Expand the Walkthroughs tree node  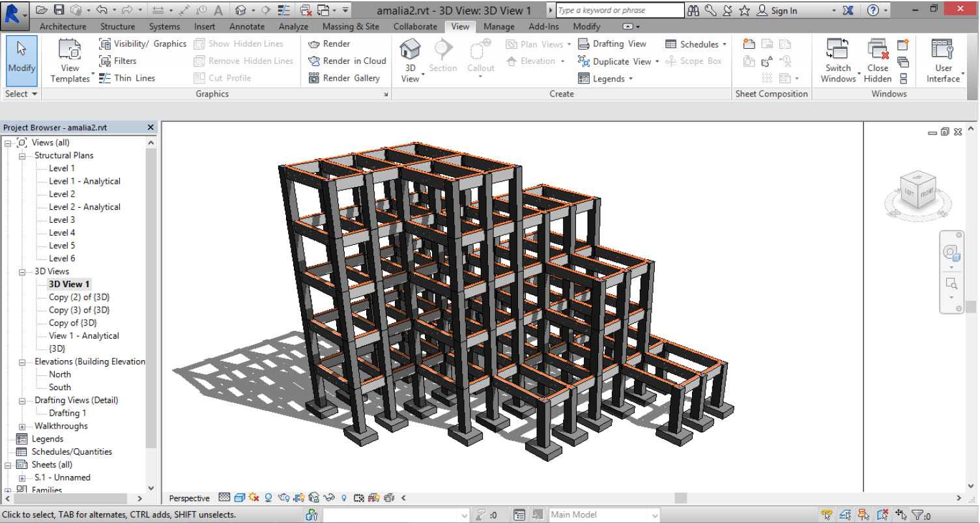[x=22, y=427]
